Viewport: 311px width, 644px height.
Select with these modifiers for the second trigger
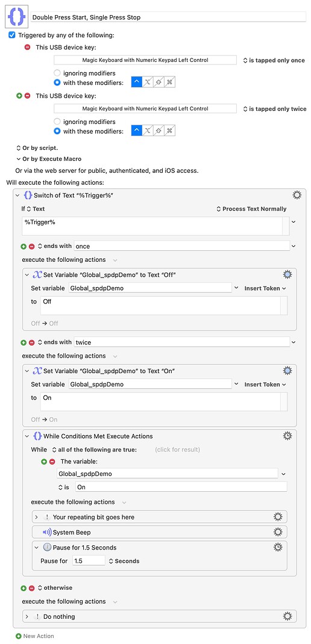pyautogui.click(x=58, y=131)
